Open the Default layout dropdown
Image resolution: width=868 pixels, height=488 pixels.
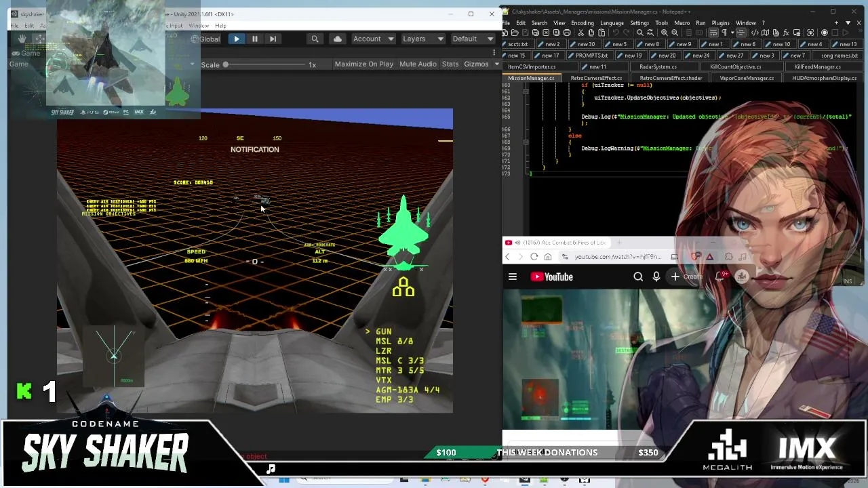coord(473,39)
